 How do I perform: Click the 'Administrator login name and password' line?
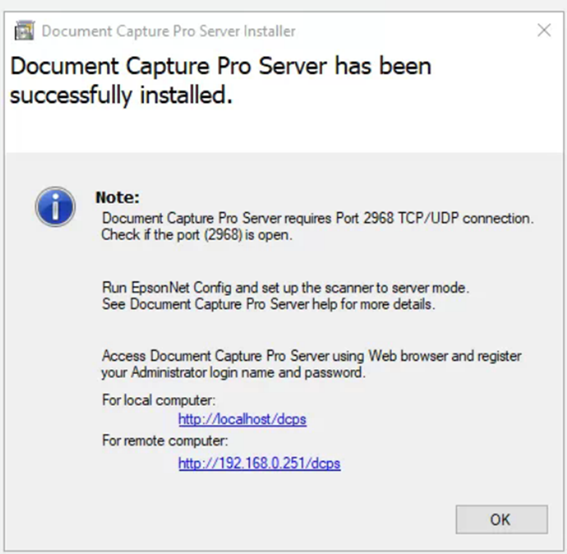pos(233,372)
